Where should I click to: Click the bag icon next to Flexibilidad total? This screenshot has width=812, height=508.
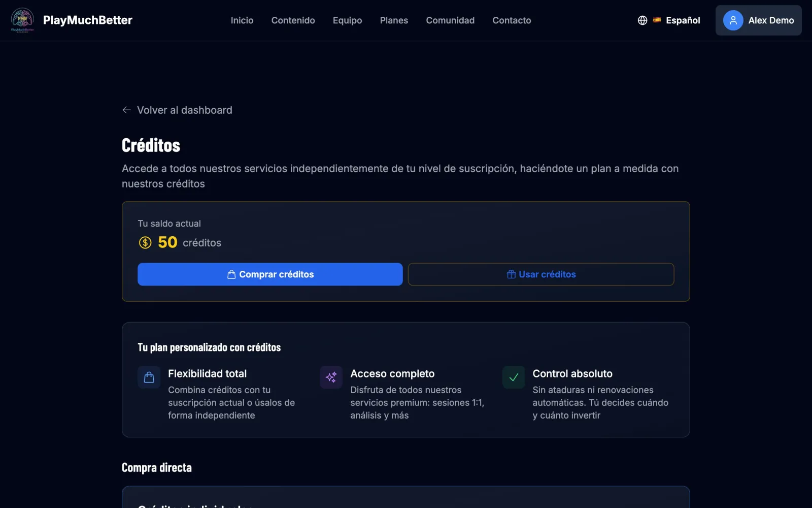click(x=149, y=377)
